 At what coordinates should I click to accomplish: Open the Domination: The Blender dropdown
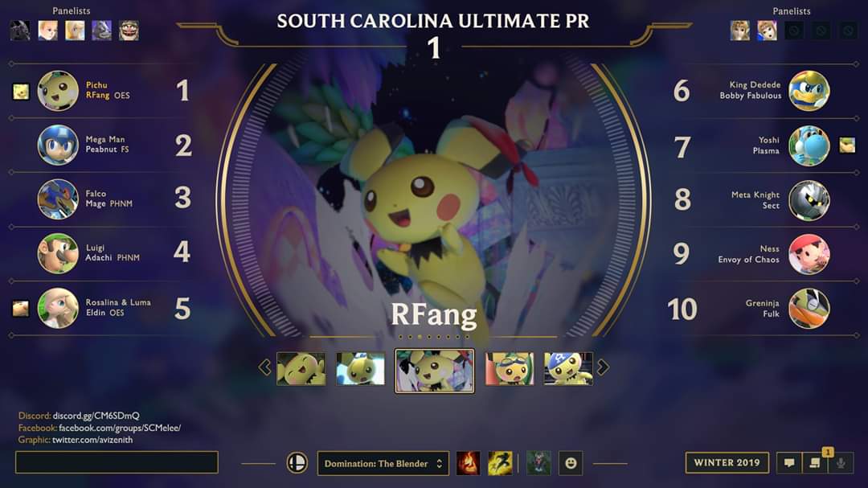point(383,463)
